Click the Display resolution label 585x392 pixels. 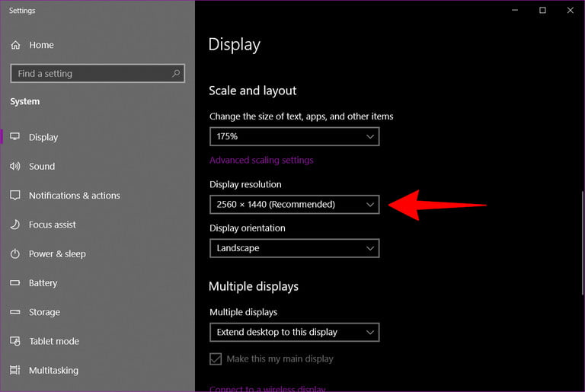point(245,184)
